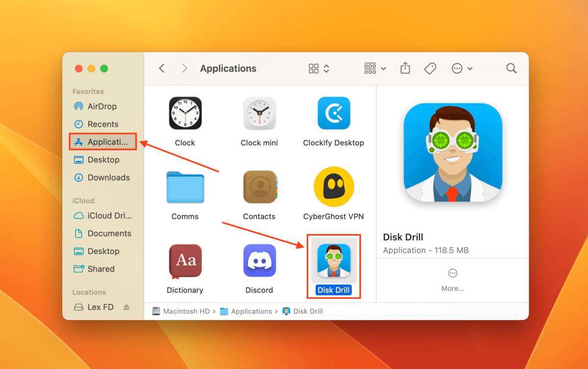Eject the Lex FD drive
588x369 pixels.
coord(126,307)
